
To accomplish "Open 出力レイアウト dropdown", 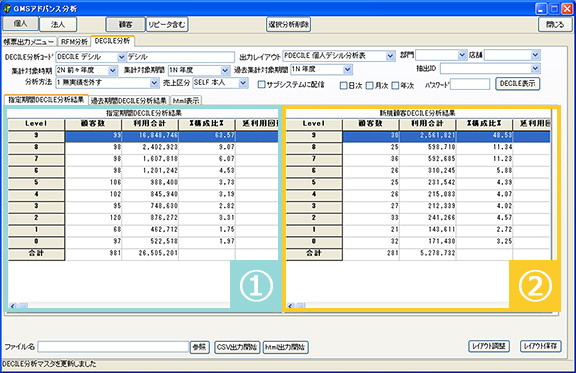I will coord(390,56).
